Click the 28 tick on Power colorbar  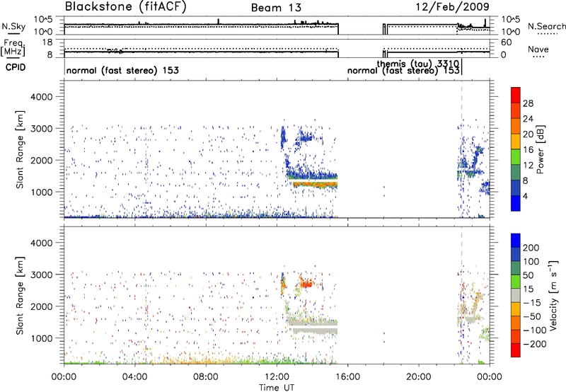coord(528,103)
